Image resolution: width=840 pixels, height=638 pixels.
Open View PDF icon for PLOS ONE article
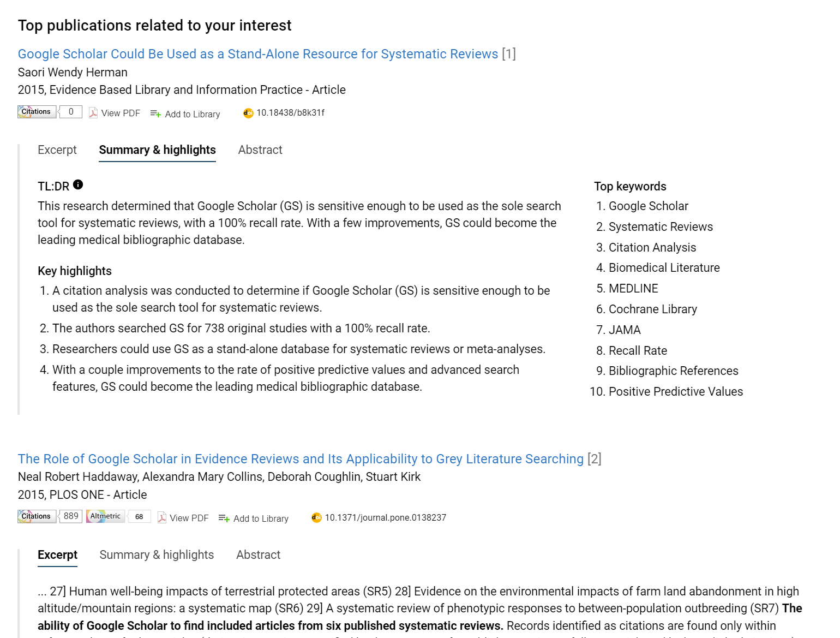tap(162, 517)
